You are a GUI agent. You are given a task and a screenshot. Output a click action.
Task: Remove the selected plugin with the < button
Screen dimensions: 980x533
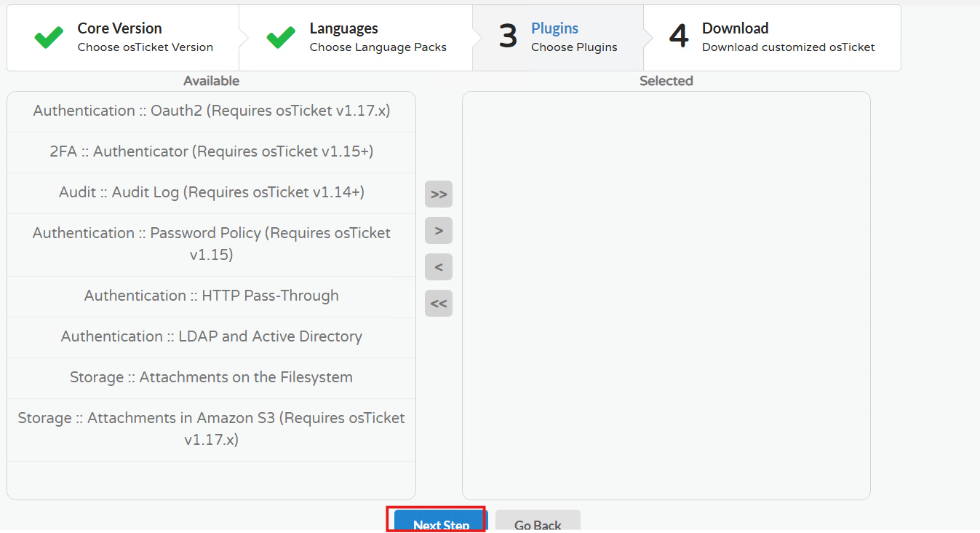pos(439,267)
